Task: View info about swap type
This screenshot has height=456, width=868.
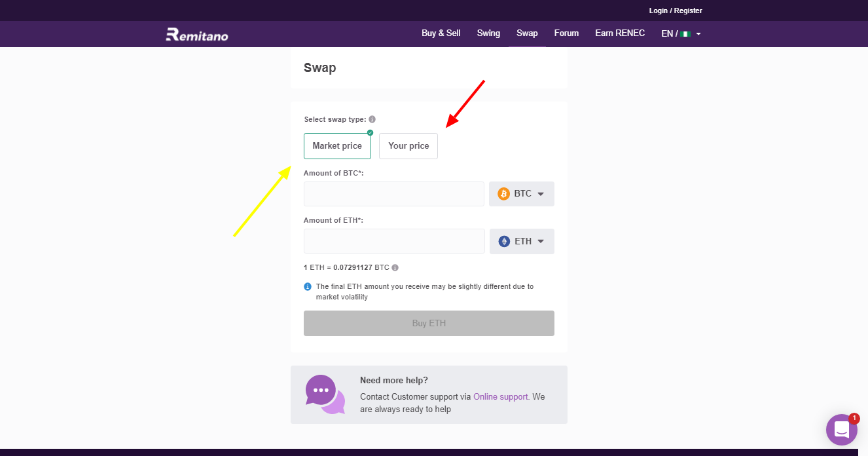Action: [372, 119]
